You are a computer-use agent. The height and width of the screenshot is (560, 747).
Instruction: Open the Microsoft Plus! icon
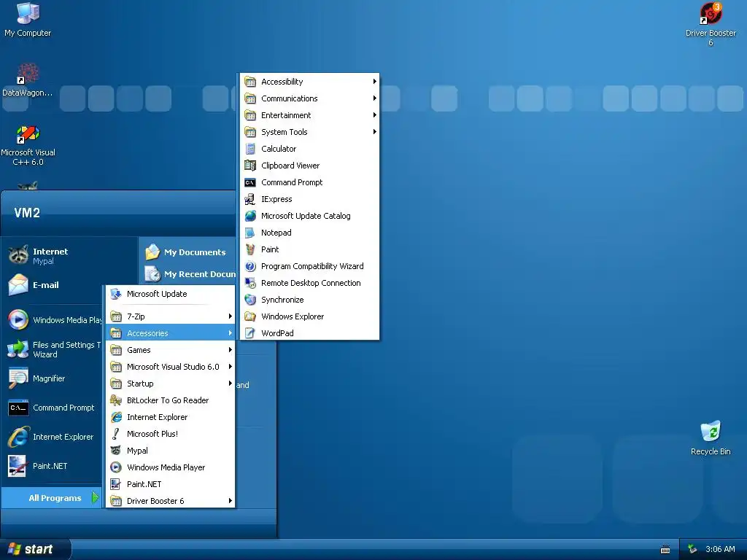[116, 434]
